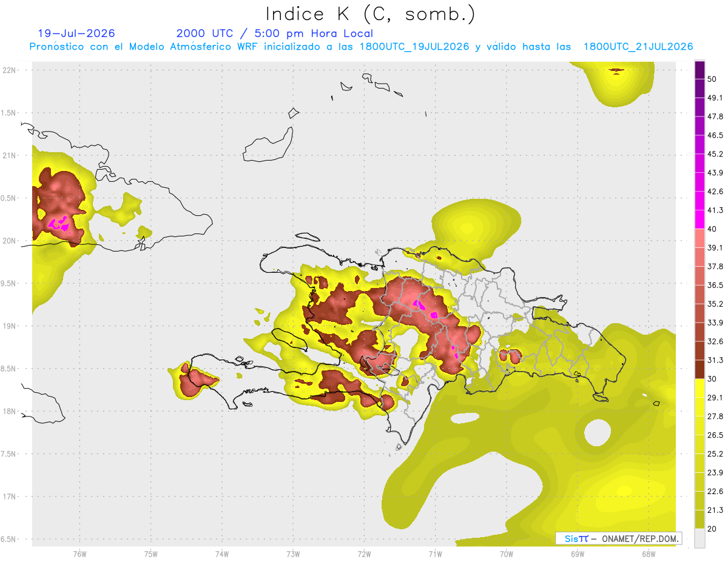This screenshot has height=562, width=728.
Task: Click the latitude label "19N"
Action: tap(9, 326)
